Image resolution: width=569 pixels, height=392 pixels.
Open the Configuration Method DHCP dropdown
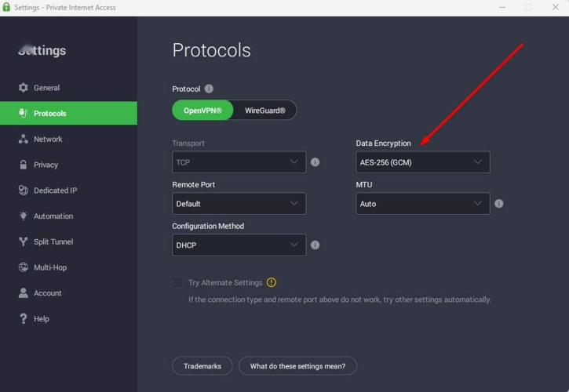point(239,245)
